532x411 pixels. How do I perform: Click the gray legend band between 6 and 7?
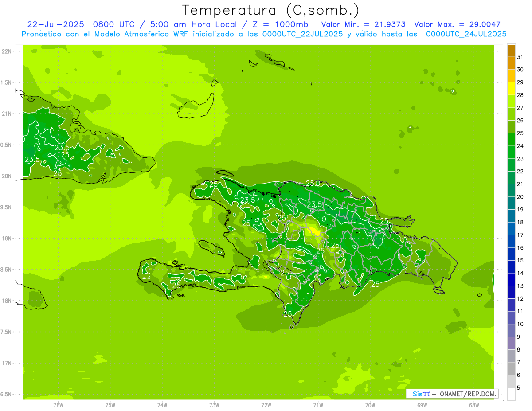point(511,368)
